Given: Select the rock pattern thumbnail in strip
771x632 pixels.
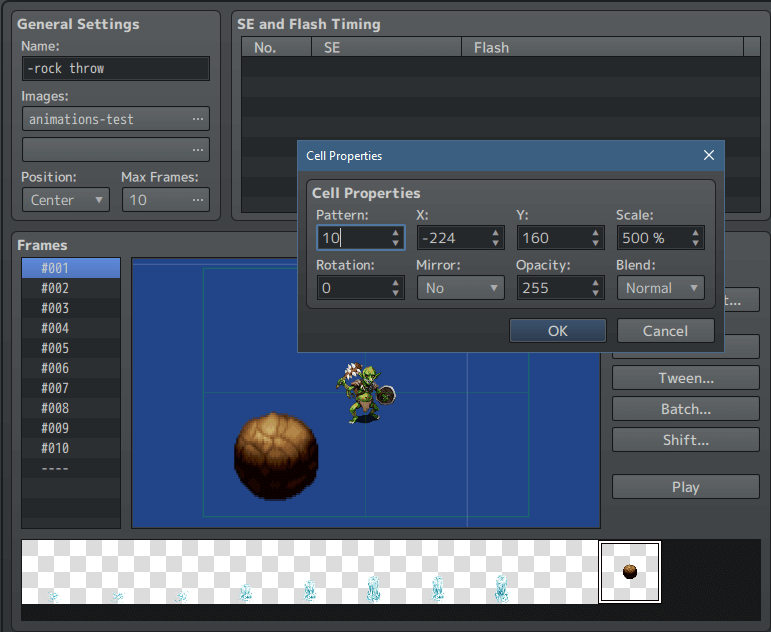Looking at the screenshot, I should click(x=629, y=572).
